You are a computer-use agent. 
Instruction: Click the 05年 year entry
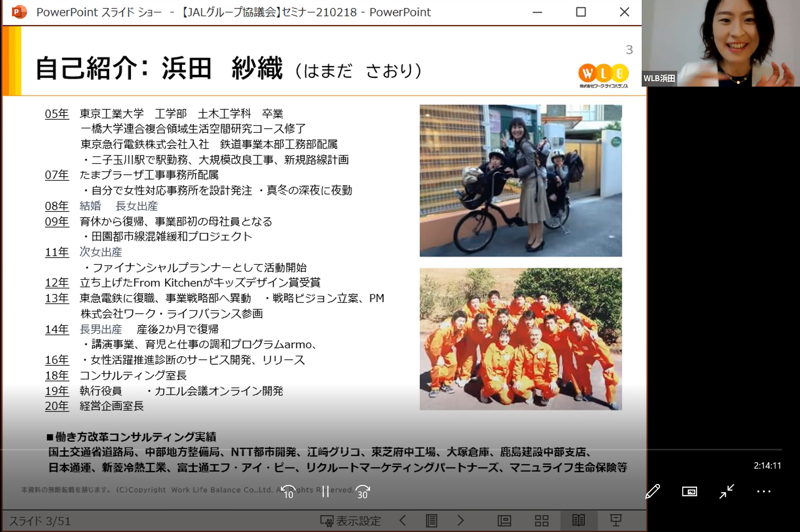(57, 114)
